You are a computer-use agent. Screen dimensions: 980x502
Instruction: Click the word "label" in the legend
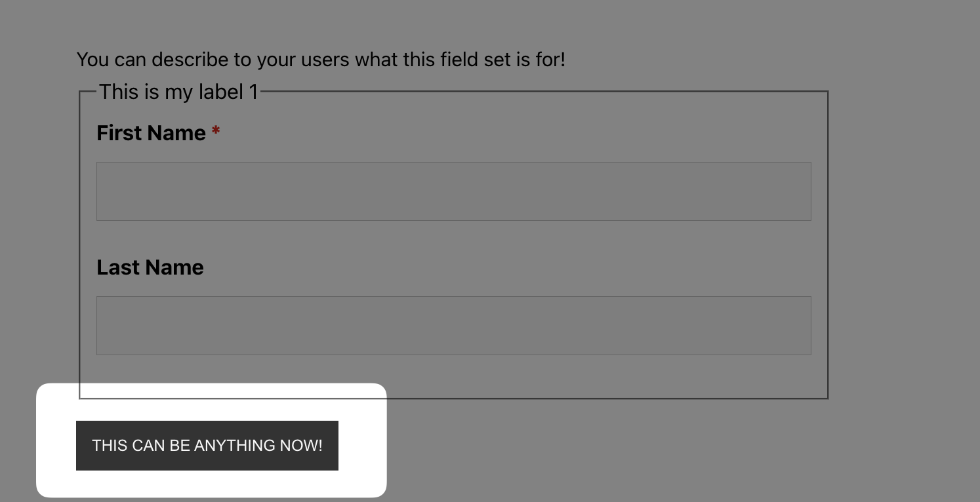220,92
